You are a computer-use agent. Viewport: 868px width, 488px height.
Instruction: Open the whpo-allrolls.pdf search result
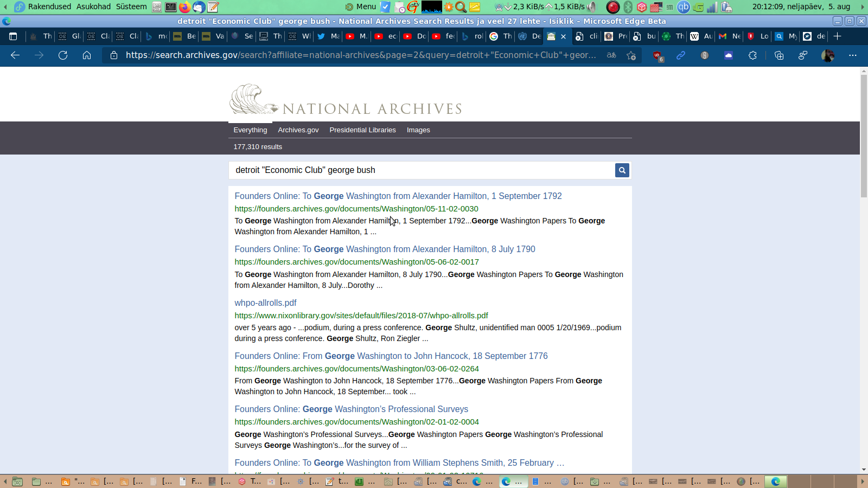click(265, 303)
